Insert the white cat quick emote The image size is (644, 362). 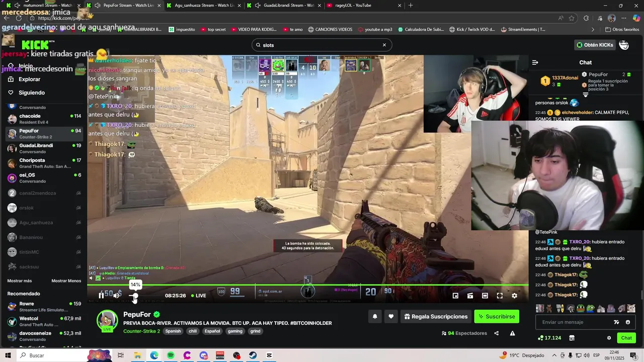click(x=631, y=308)
